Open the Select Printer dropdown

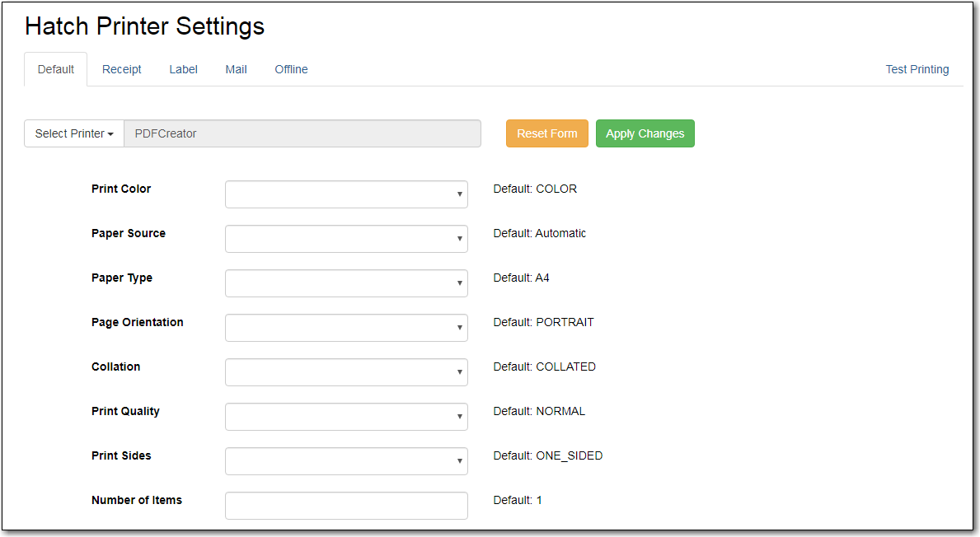coord(74,133)
